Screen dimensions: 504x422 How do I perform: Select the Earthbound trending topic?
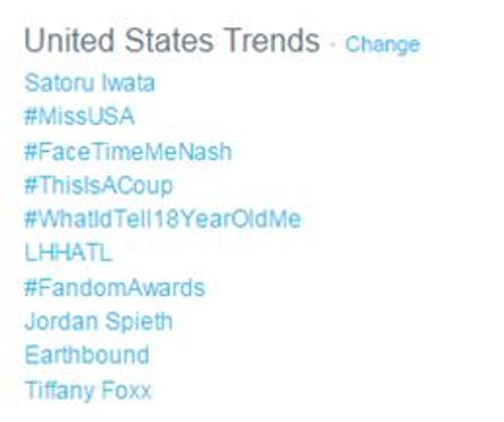click(x=87, y=355)
